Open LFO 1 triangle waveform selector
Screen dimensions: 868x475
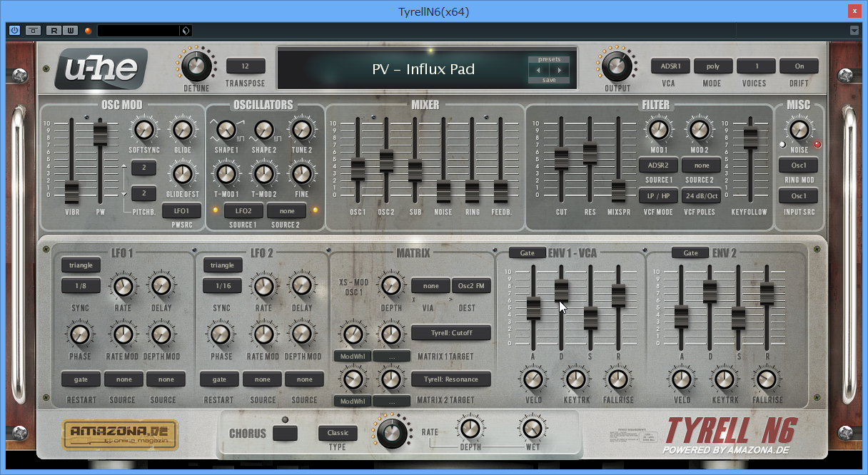[x=81, y=265]
